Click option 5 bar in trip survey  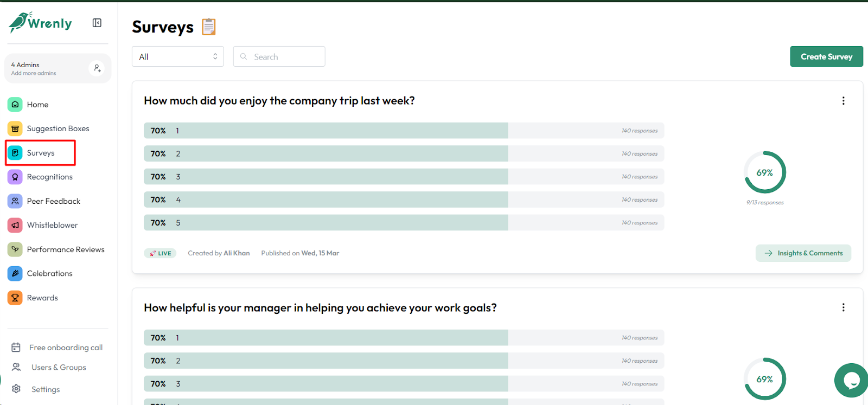404,223
